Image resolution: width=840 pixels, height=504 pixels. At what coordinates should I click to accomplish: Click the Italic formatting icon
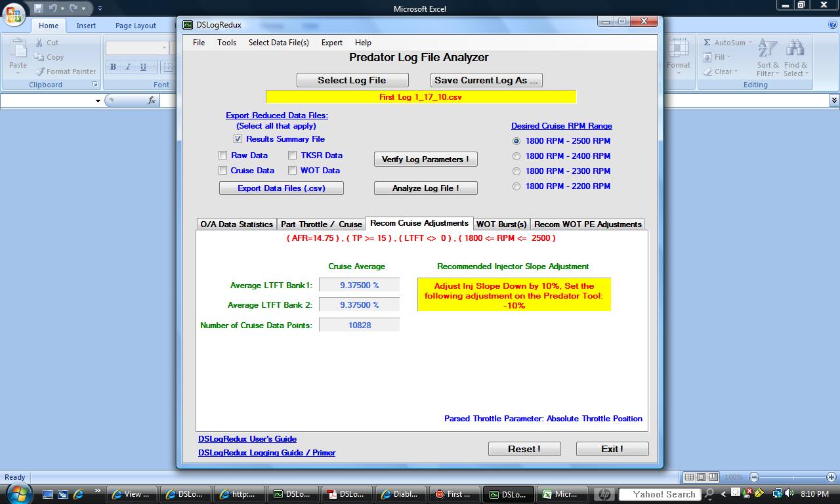click(x=128, y=67)
